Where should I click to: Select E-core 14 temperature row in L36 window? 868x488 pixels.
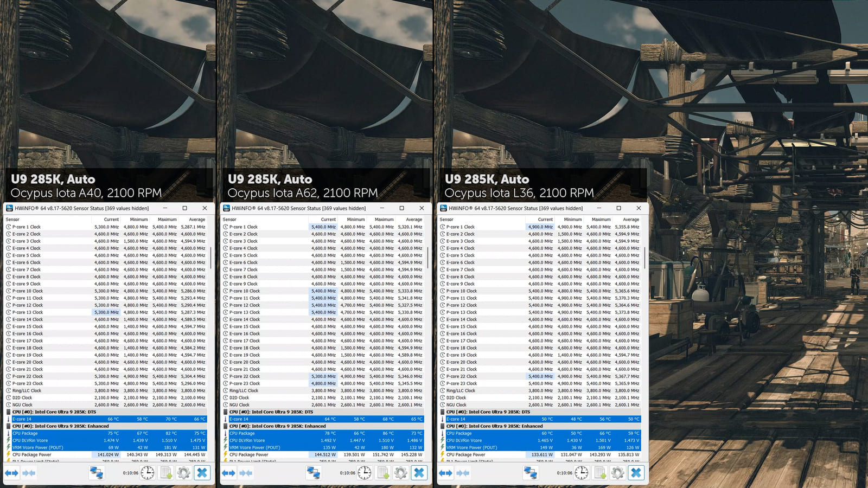point(540,419)
